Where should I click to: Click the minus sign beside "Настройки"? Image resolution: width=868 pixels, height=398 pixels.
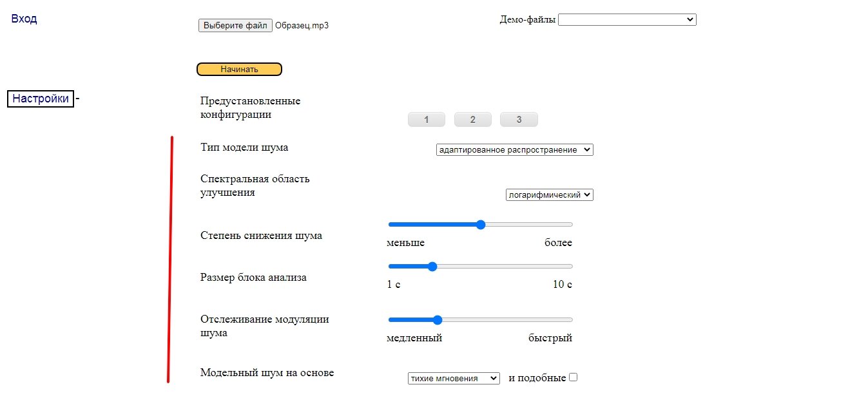point(78,99)
